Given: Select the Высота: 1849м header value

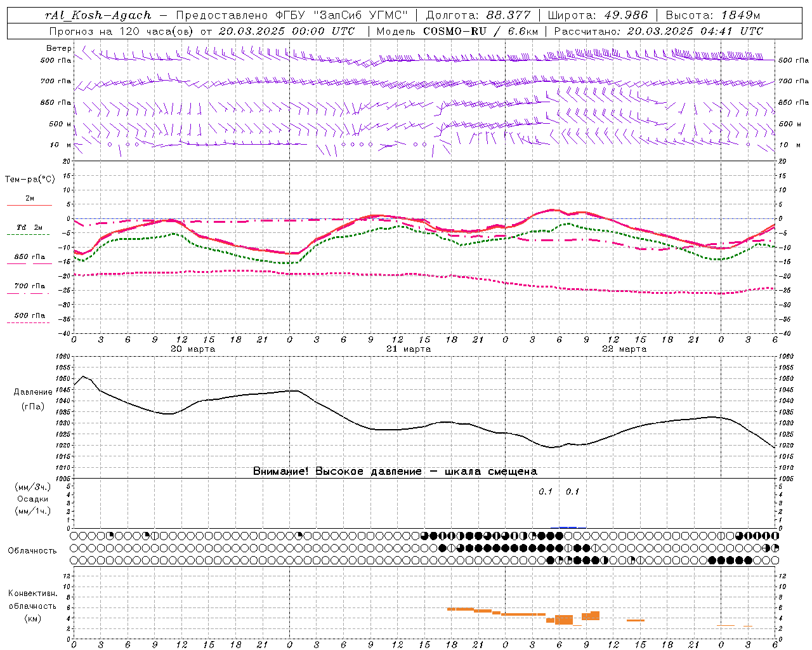Looking at the screenshot, I should tap(713, 15).
